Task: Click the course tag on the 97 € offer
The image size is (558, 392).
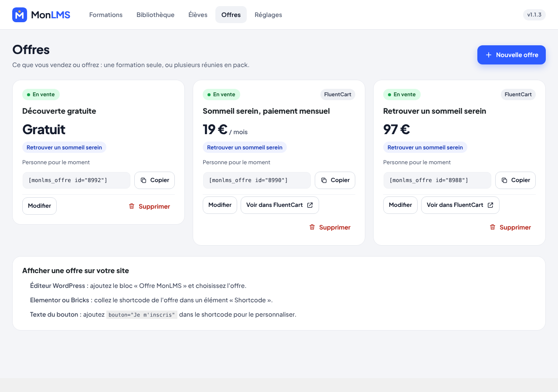Action: point(425,147)
